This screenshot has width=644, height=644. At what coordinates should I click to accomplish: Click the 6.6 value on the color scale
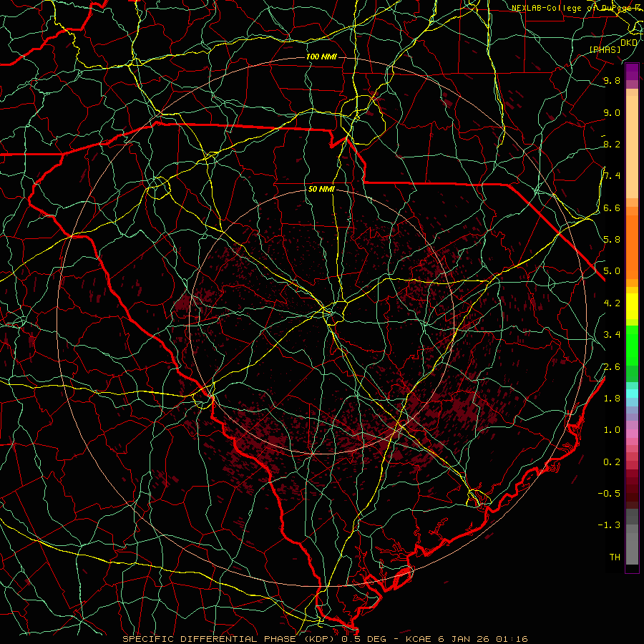[612, 208]
